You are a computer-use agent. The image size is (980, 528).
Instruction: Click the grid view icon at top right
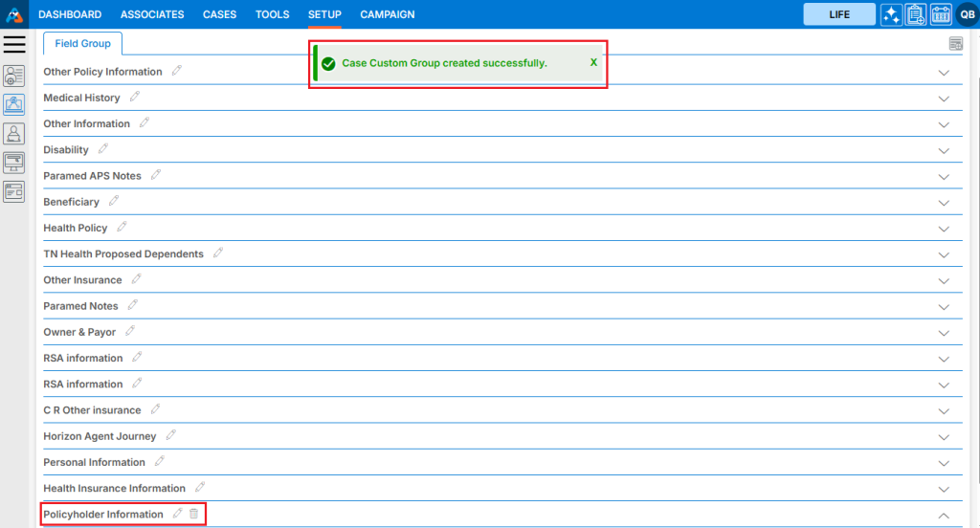click(955, 43)
